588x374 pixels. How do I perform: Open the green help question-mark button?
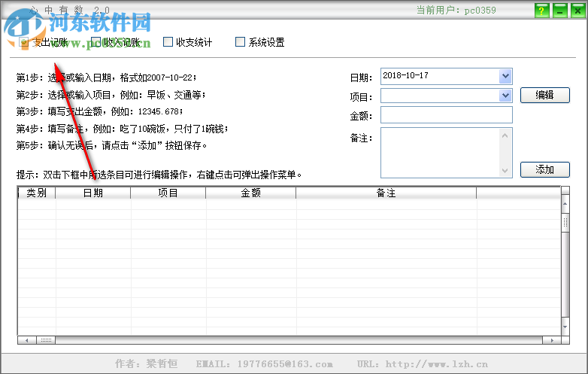[x=541, y=11]
